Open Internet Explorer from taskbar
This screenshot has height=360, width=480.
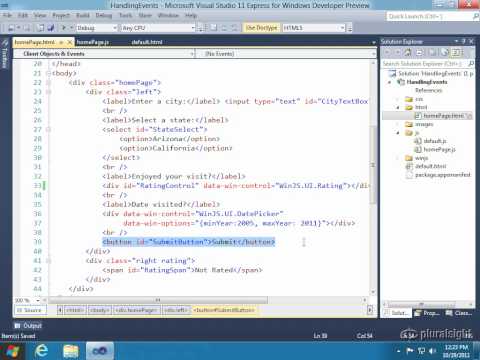click(x=41, y=351)
